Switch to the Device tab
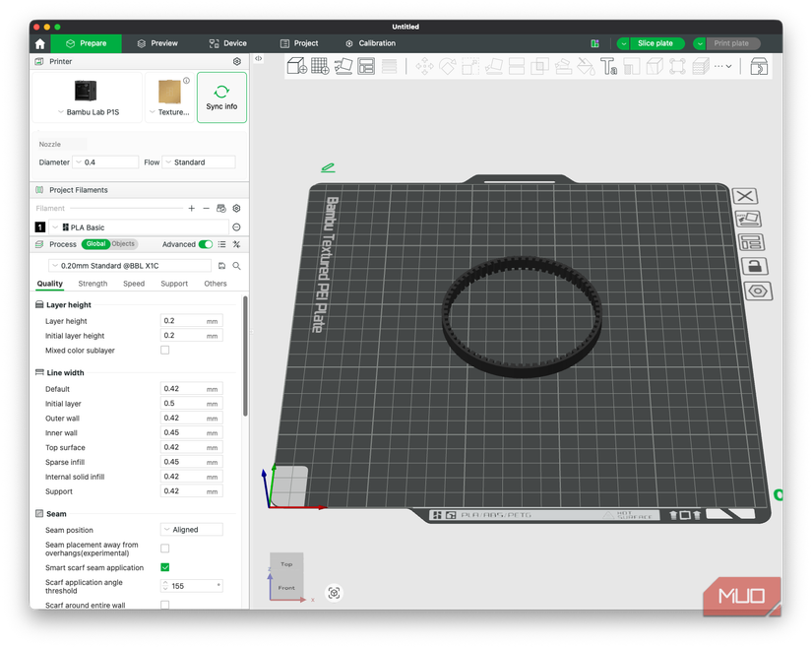This screenshot has height=648, width=812. point(228,43)
